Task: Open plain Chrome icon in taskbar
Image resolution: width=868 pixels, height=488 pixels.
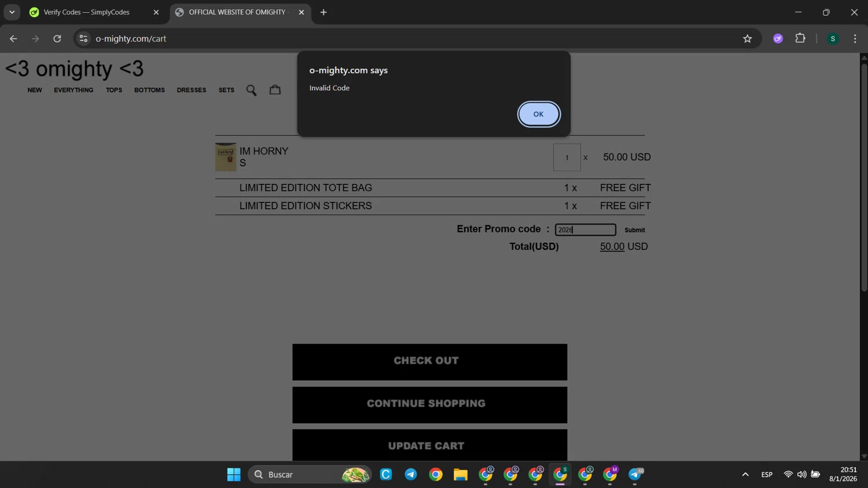Action: [x=436, y=475]
